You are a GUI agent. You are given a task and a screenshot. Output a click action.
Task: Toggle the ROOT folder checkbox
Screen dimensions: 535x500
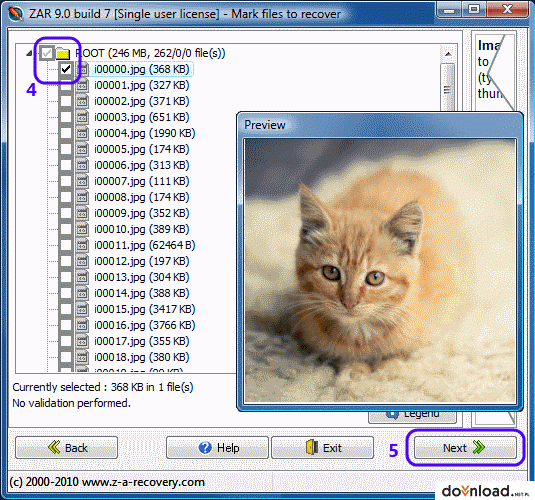[47, 53]
